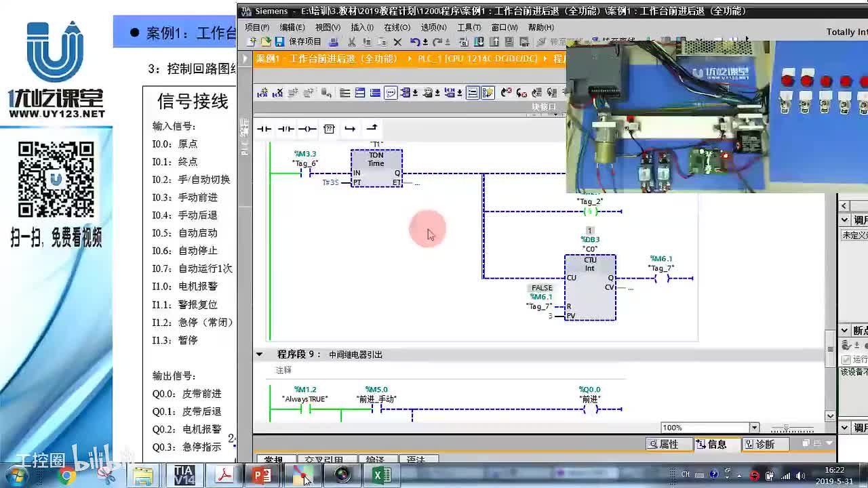Screen dimensions: 868x488
Task: Click the open branch icon
Action: 350,128
